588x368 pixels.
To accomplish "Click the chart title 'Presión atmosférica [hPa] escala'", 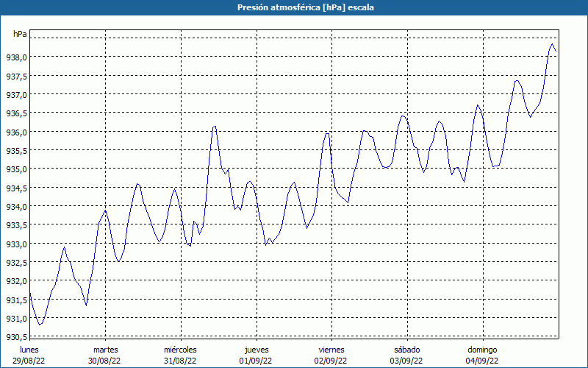I will [x=306, y=7].
